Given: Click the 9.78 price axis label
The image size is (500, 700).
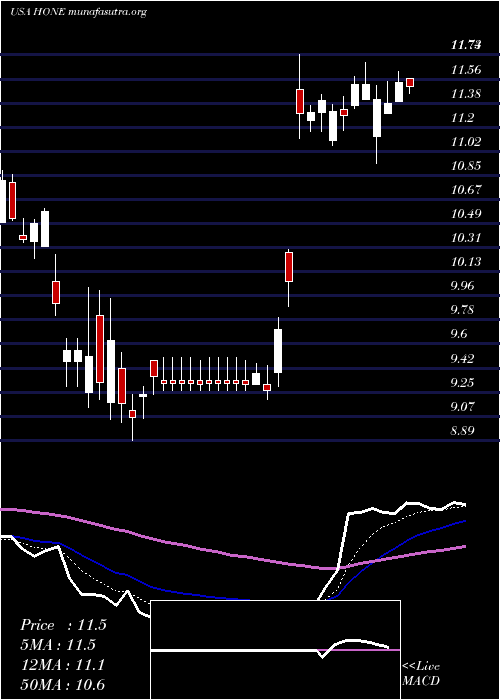Looking at the screenshot, I should click(462, 310).
